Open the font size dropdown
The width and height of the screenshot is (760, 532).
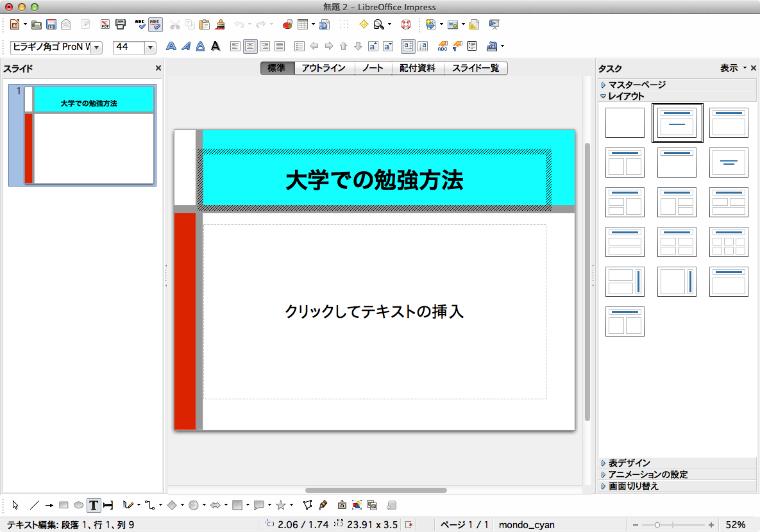pyautogui.click(x=150, y=47)
